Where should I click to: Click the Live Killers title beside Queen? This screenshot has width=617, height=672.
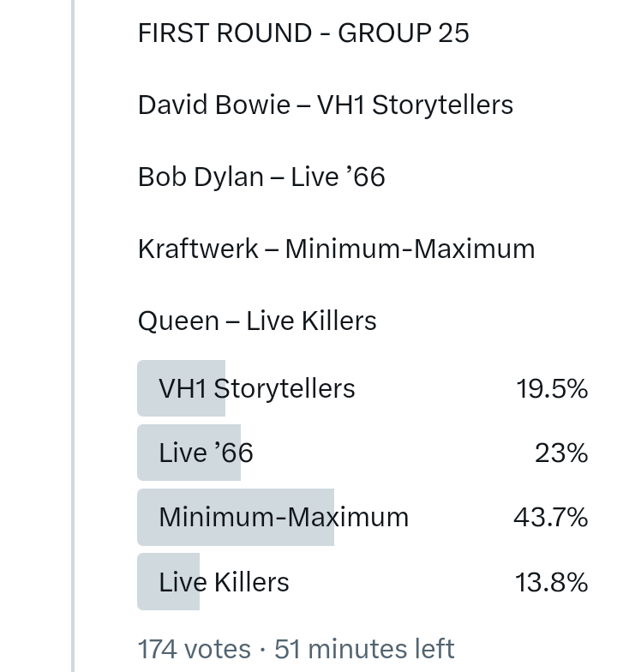311,321
